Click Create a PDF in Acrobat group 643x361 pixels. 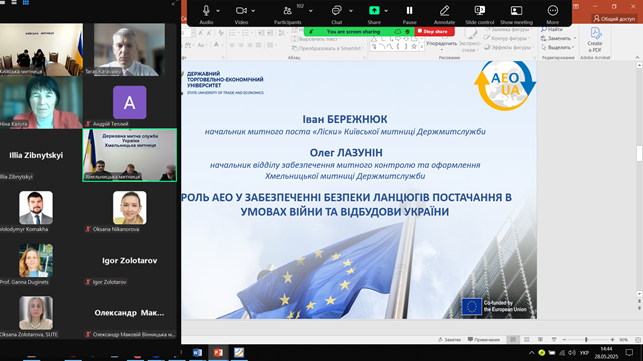595,40
